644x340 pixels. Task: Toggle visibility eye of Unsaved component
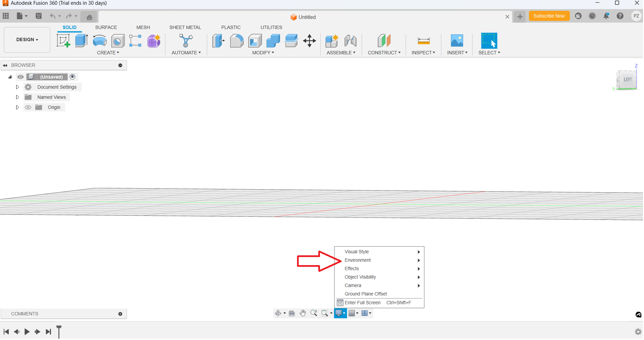click(21, 77)
